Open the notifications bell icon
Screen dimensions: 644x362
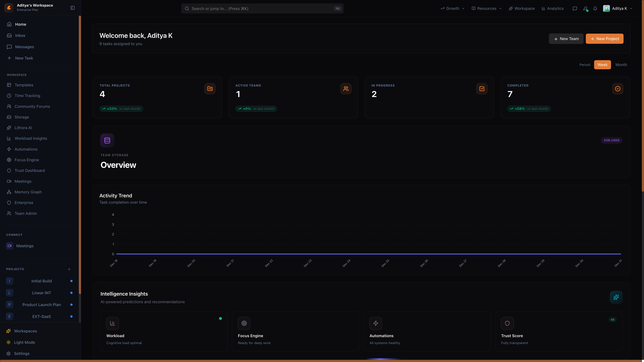click(x=595, y=8)
